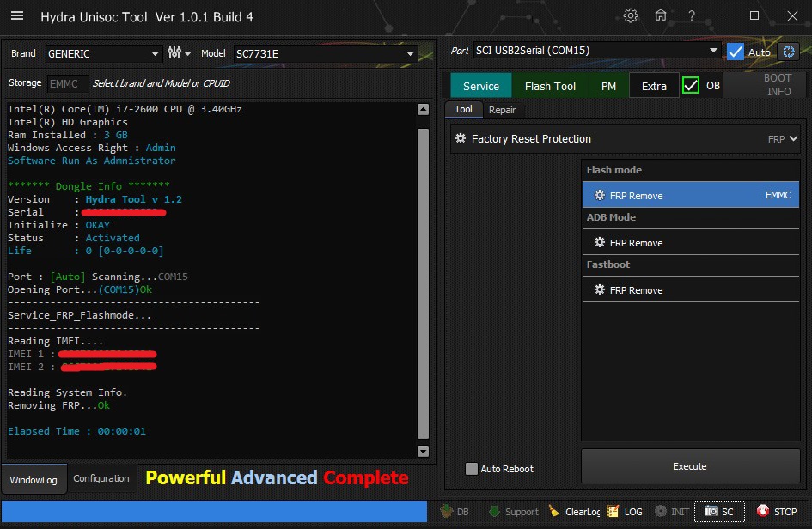Click the 'Reading System Info.' log line
The height and width of the screenshot is (529, 812).
pos(67,392)
